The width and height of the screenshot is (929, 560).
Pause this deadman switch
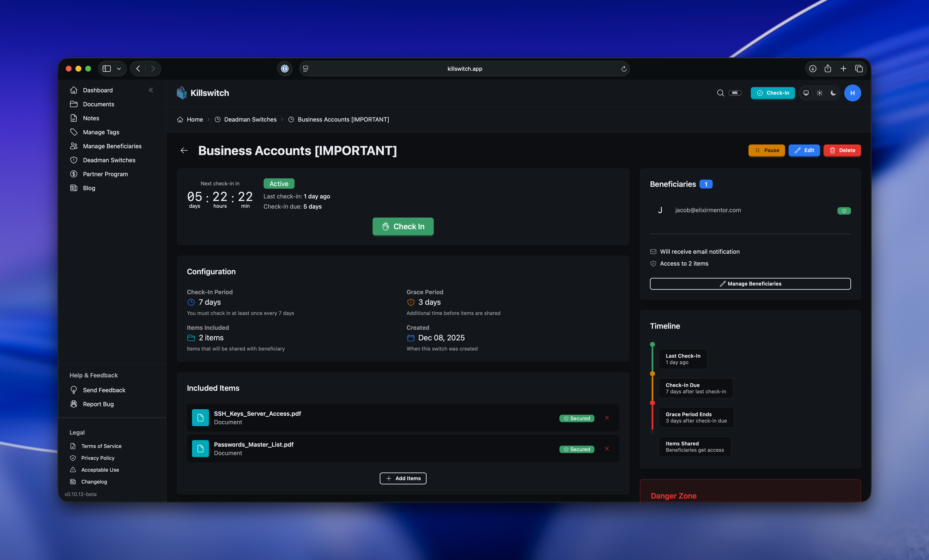point(766,150)
